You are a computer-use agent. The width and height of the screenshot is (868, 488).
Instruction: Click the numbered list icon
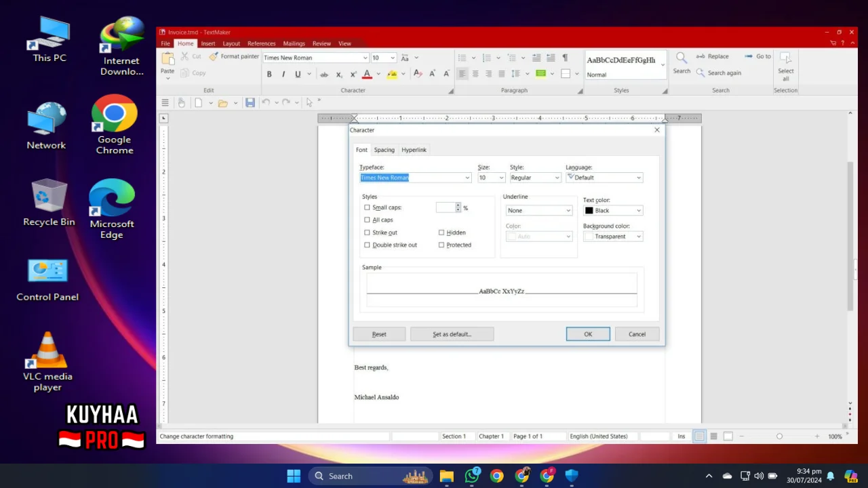coord(487,58)
